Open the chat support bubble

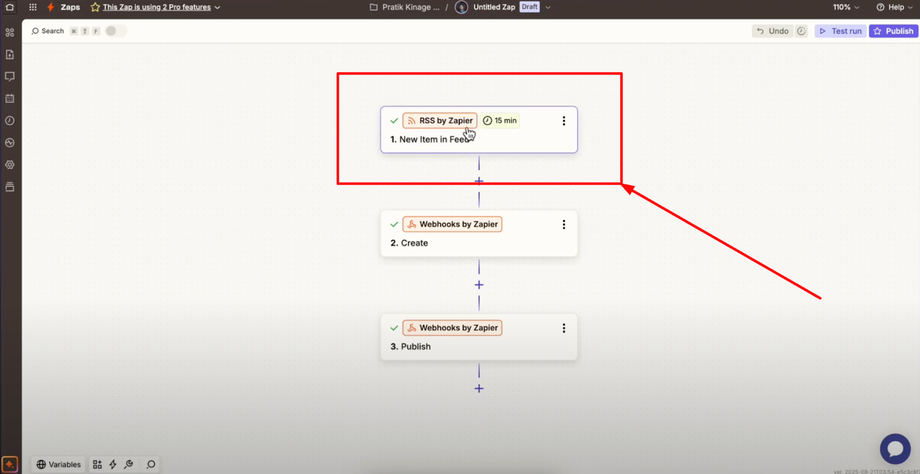(x=895, y=449)
